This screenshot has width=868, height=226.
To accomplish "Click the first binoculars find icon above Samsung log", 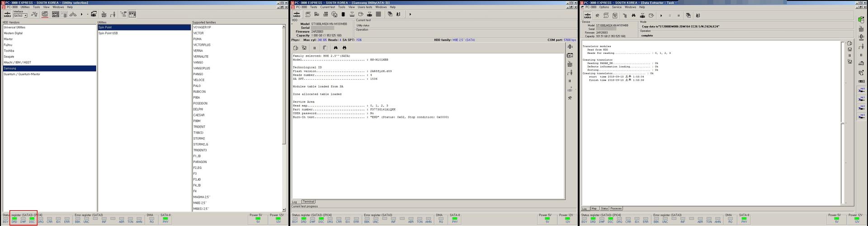I will [335, 48].
